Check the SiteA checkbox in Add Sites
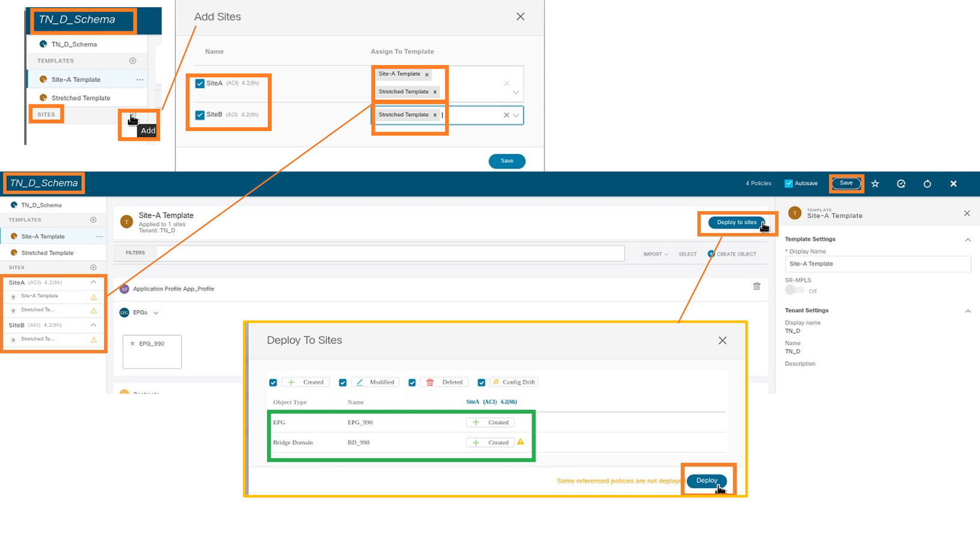Viewport: 980px width, 534px height. coord(200,84)
